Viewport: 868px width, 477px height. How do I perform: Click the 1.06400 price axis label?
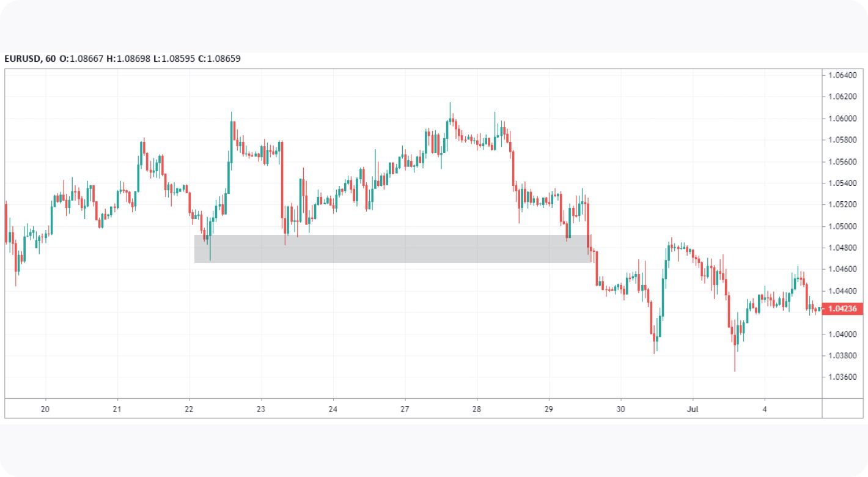click(842, 75)
